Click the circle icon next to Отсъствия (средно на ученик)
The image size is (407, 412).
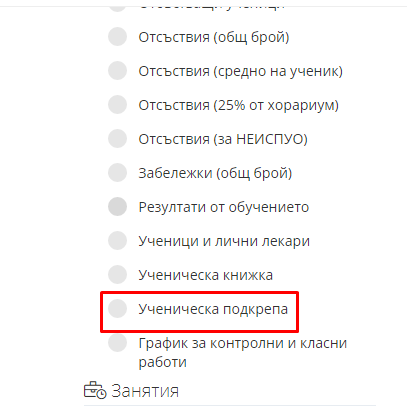pyautogui.click(x=117, y=71)
